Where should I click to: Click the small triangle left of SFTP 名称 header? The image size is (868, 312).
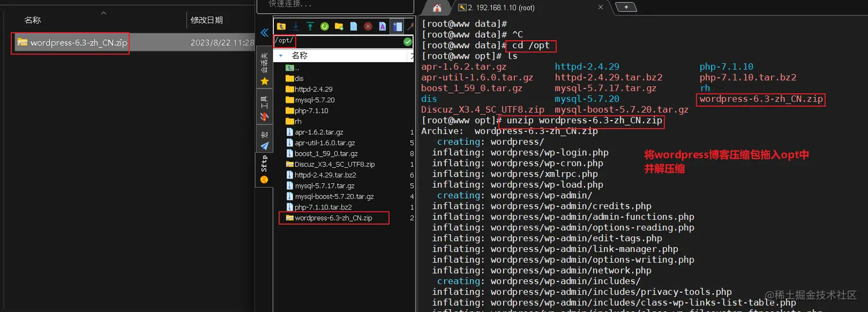[281, 56]
